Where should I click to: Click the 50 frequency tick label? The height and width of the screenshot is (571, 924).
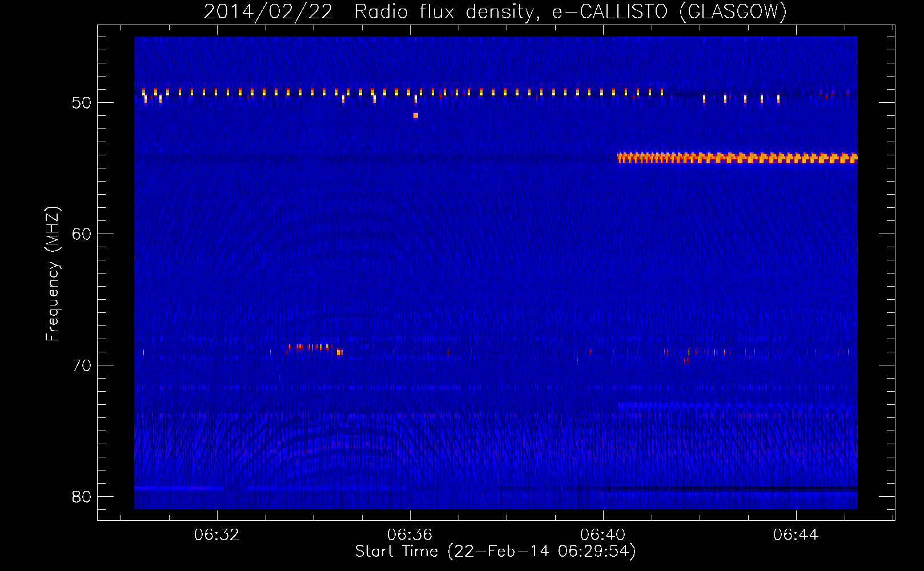click(82, 103)
